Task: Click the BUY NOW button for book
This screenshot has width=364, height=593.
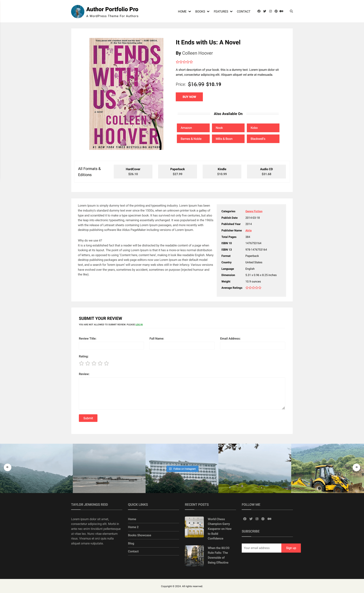Action: coord(189,97)
